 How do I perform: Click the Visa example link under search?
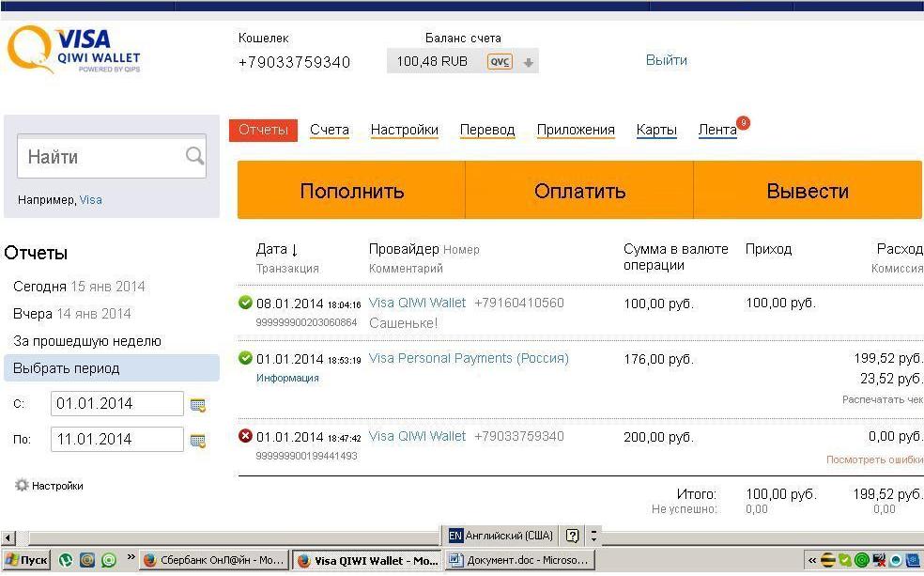91,200
